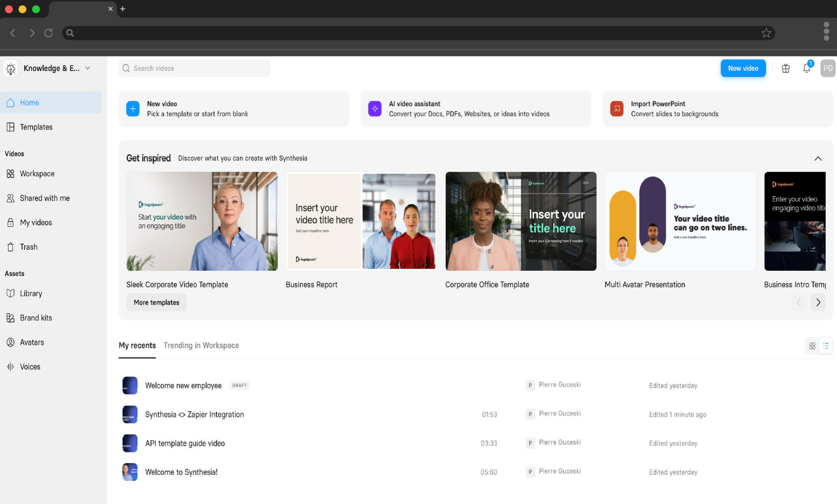Viewport: 837px width, 504px height.
Task: Click the AI video assistant sparkle icon
Action: point(375,109)
